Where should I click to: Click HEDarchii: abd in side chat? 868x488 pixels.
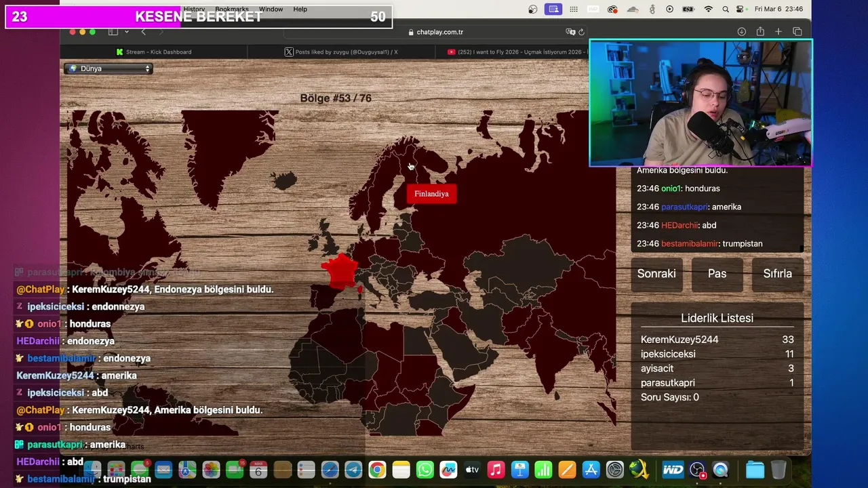[x=676, y=225]
